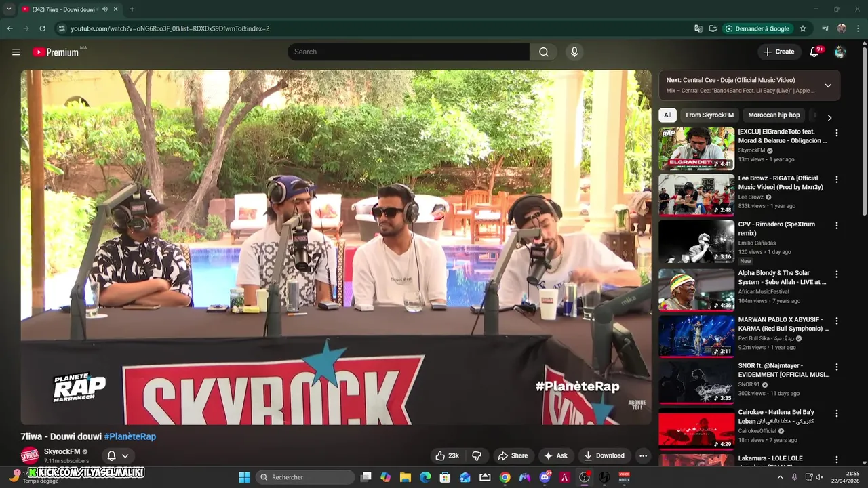Dislike the video with thumbs down
The image size is (868, 488).
[x=477, y=455]
